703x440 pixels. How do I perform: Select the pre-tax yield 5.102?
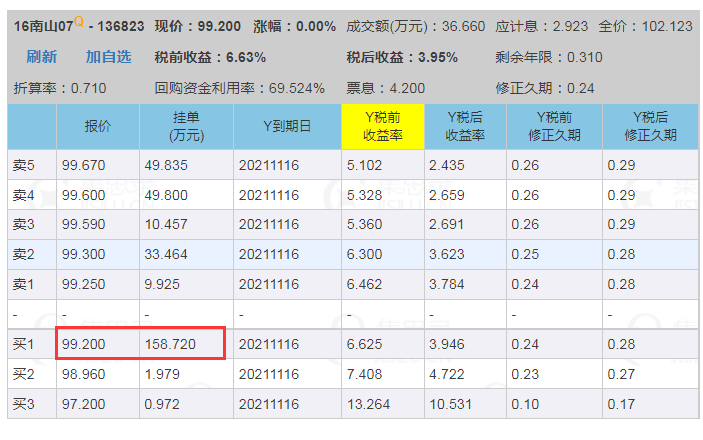364,165
